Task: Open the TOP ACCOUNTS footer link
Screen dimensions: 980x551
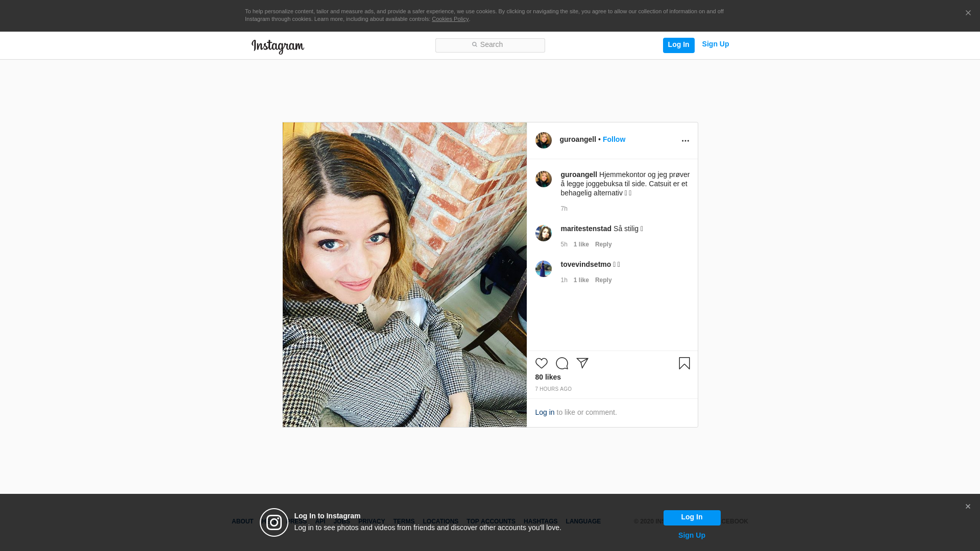Action: coord(491,521)
